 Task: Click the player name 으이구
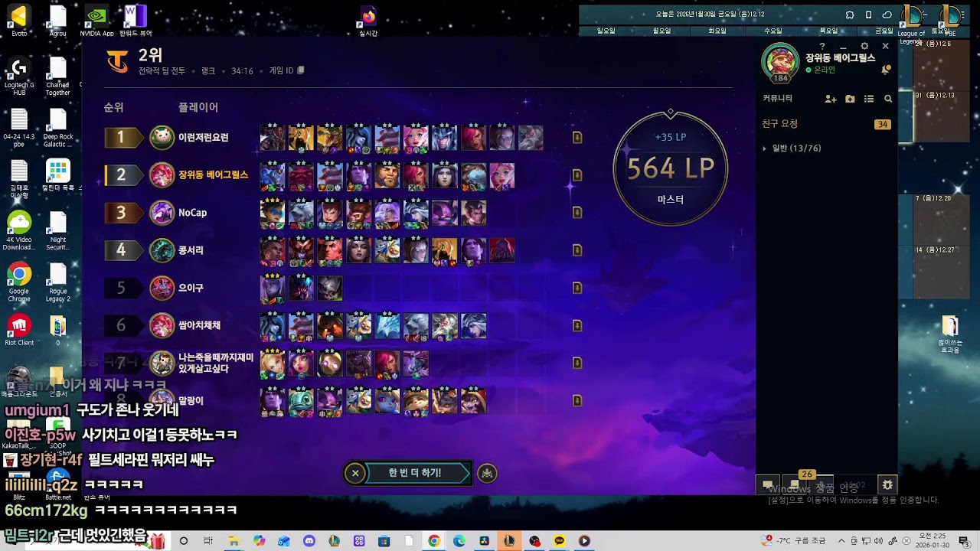191,288
